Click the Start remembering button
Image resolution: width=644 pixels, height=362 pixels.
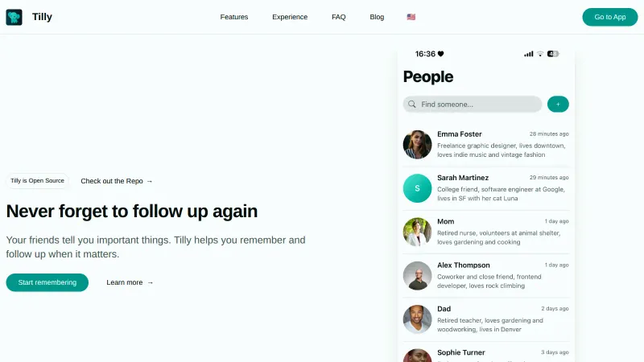(47, 282)
